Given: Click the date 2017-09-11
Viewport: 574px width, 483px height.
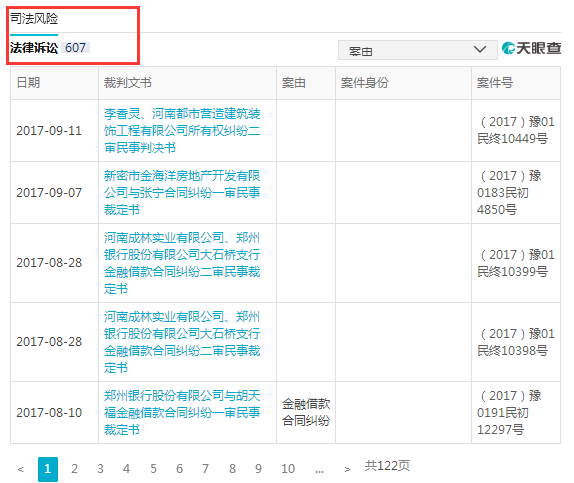Looking at the screenshot, I should point(49,131).
